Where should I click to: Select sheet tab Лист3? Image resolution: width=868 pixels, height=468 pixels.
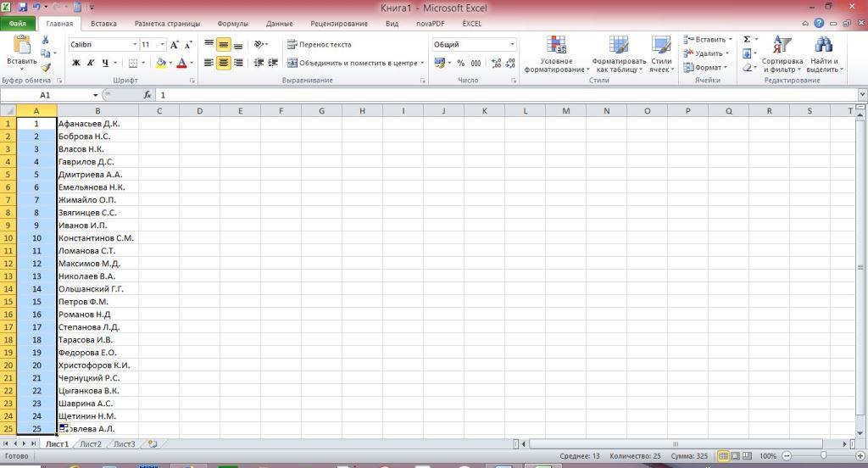125,443
